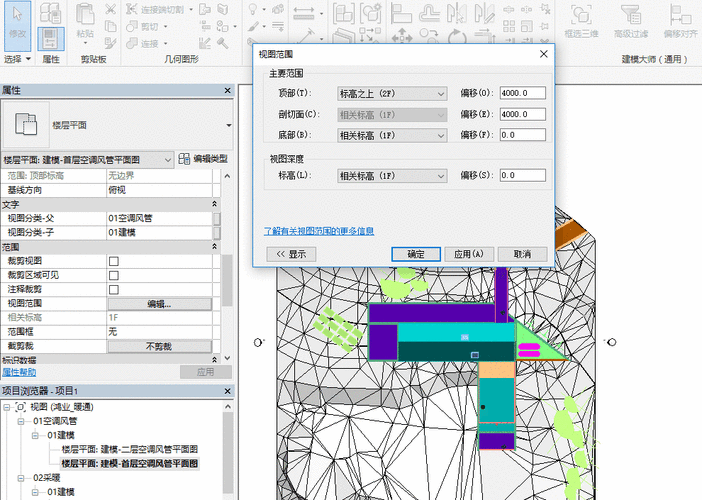Select the Mirror draw axis icon
This screenshot has width=702, height=500.
[x=484, y=13]
